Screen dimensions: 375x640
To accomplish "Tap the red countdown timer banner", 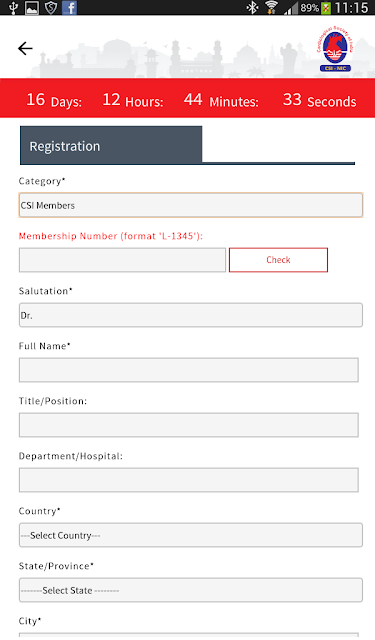I will (187, 98).
